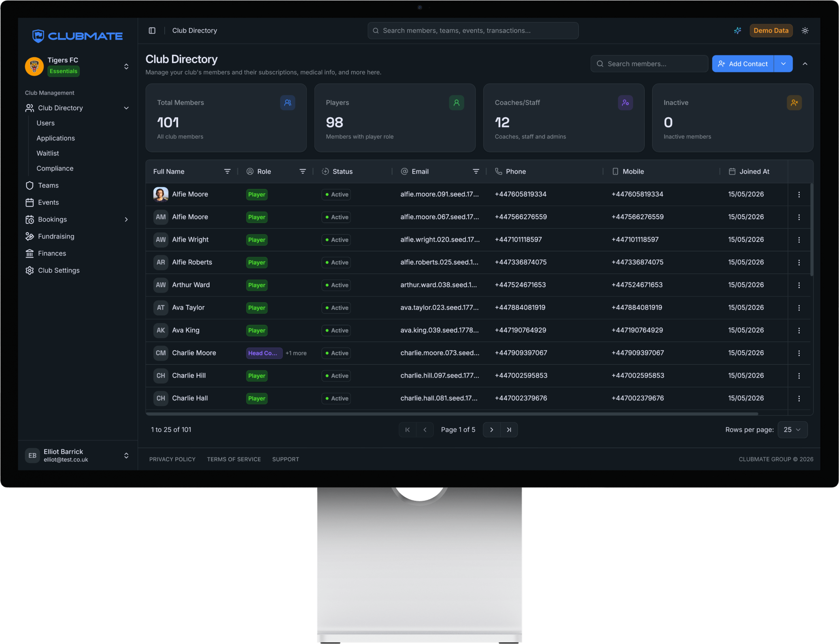Open row actions for Charlie Hill
Viewport: 839px width, 644px height.
(799, 376)
